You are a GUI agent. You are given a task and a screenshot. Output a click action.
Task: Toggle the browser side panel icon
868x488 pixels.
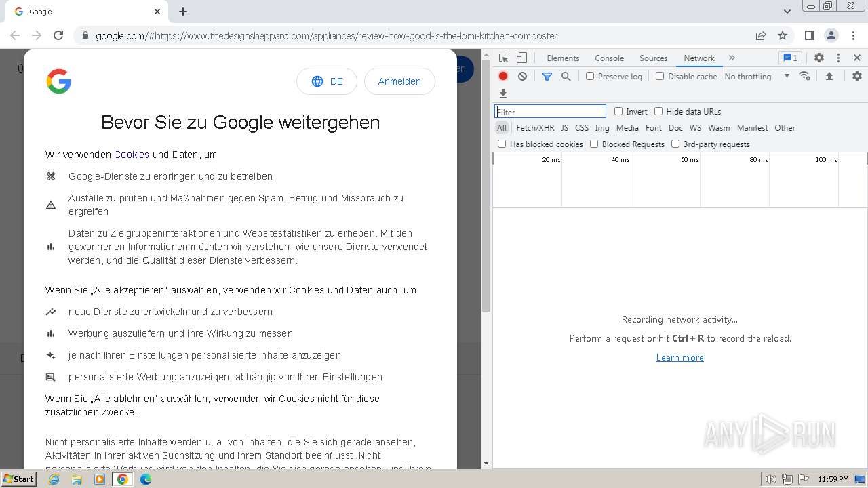click(809, 35)
